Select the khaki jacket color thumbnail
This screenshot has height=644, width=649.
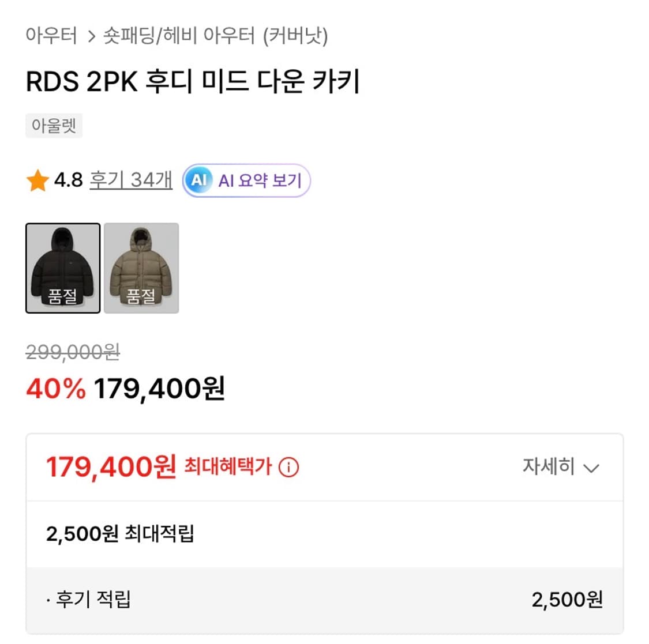(x=140, y=268)
